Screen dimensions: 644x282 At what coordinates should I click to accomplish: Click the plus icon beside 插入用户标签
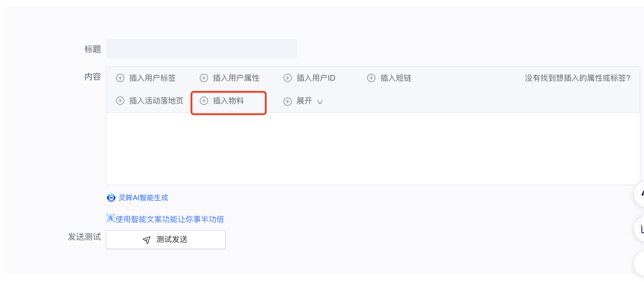pyautogui.click(x=120, y=78)
